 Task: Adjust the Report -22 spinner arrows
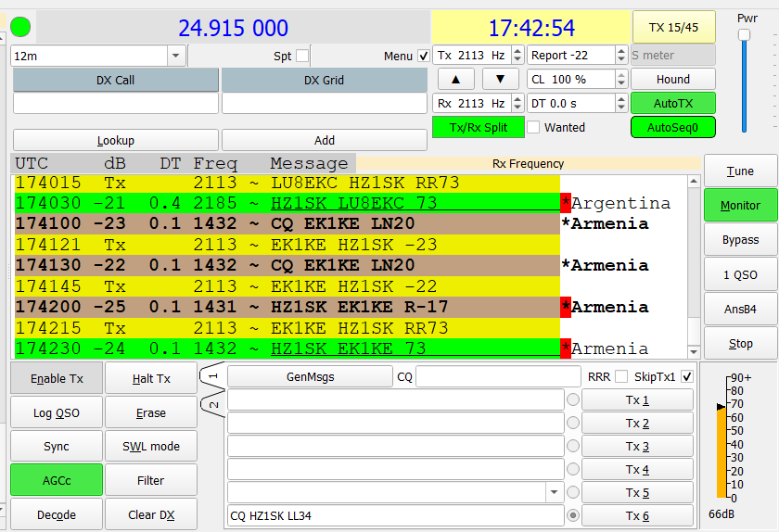pyautogui.click(x=621, y=55)
